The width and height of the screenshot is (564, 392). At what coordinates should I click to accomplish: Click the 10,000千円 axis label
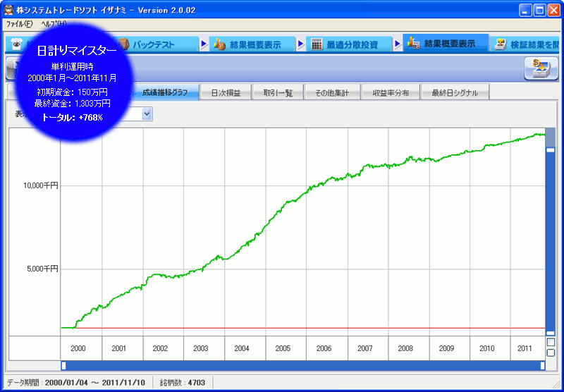point(40,186)
